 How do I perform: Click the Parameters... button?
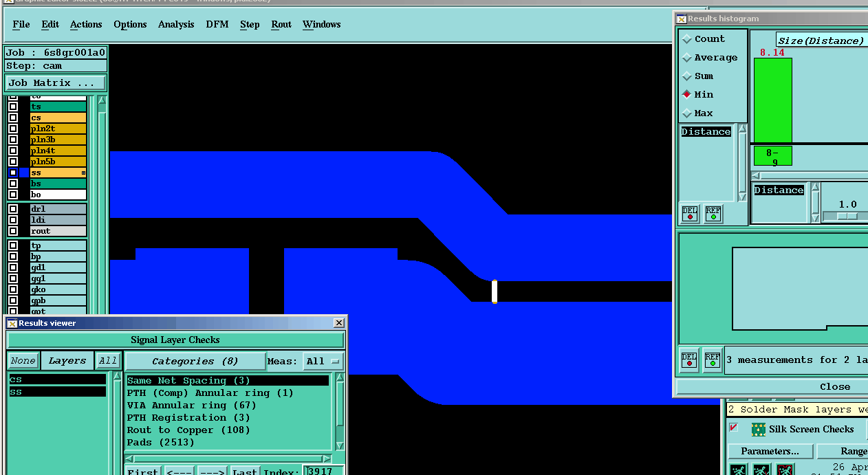(770, 451)
